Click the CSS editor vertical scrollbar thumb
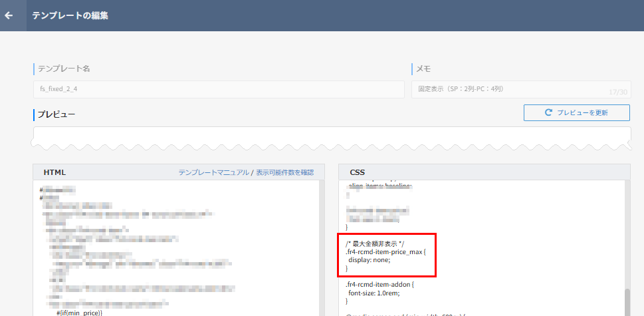644x316 pixels. click(x=626, y=301)
